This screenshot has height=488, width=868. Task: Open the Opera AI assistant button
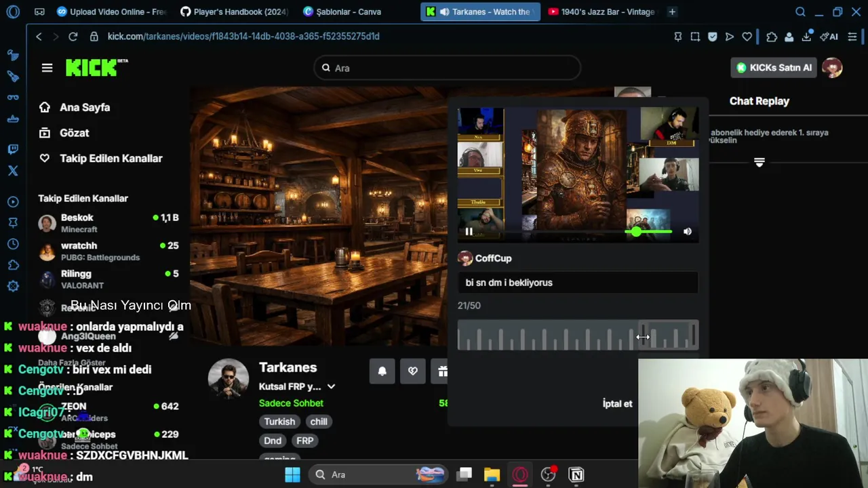829,37
